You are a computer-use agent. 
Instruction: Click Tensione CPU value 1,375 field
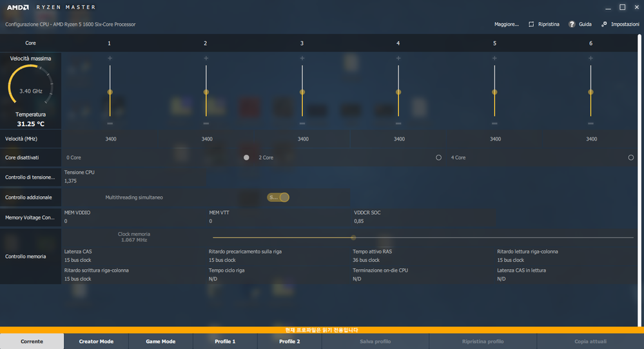pyautogui.click(x=70, y=181)
